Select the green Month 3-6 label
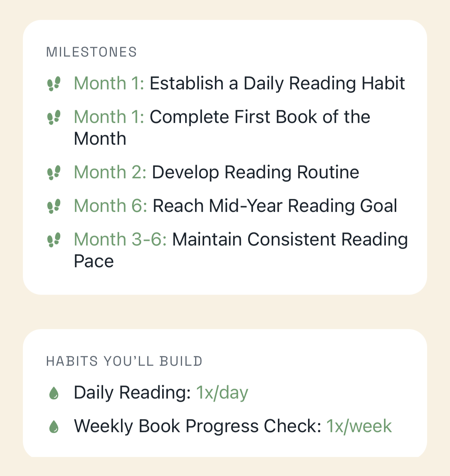This screenshot has width=450, height=476. 120,239
